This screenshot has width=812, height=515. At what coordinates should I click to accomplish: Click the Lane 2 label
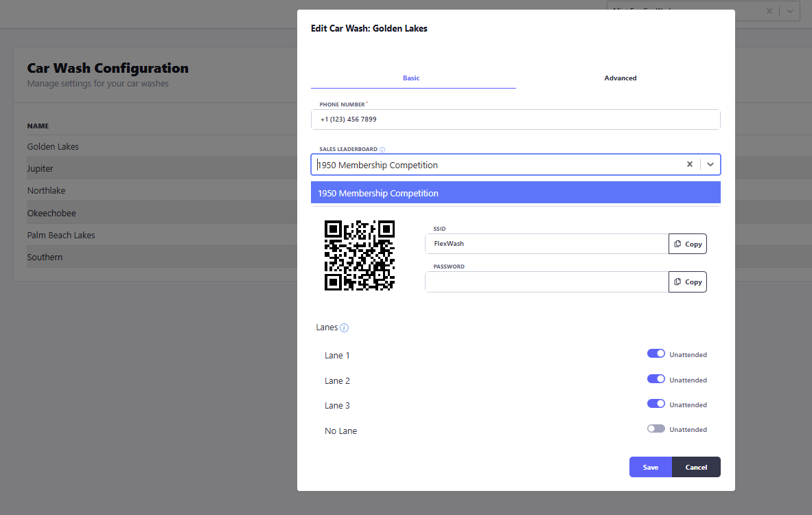(337, 381)
